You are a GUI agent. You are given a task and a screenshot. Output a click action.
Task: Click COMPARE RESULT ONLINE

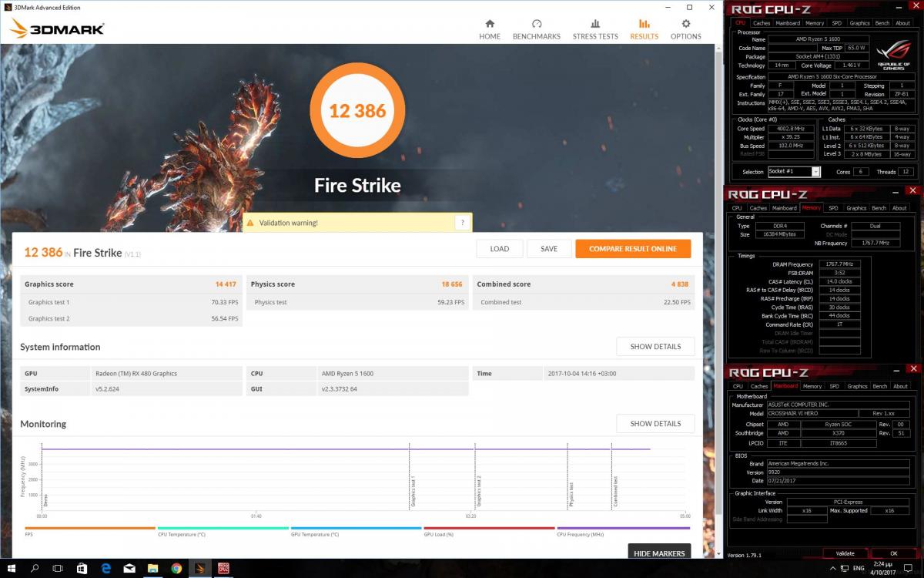point(633,249)
